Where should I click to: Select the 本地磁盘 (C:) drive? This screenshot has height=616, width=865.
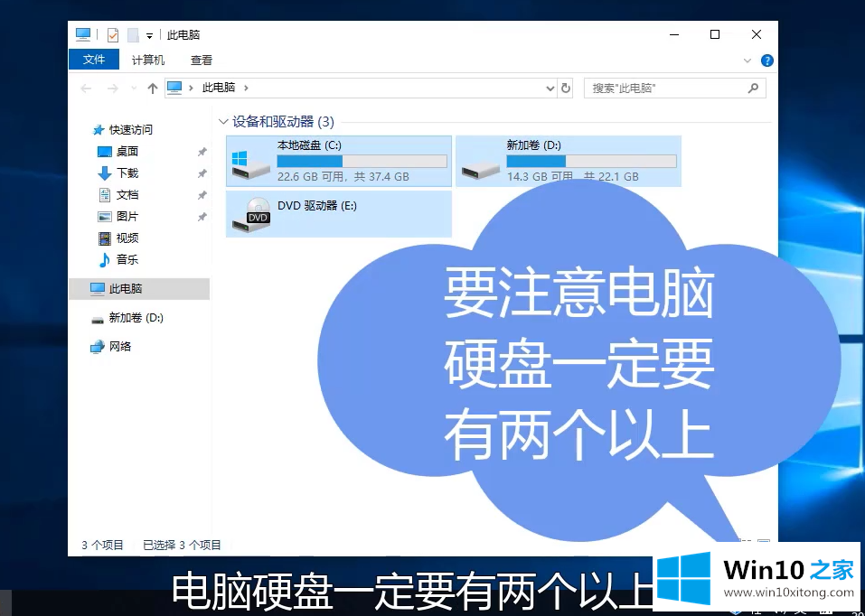(338, 161)
